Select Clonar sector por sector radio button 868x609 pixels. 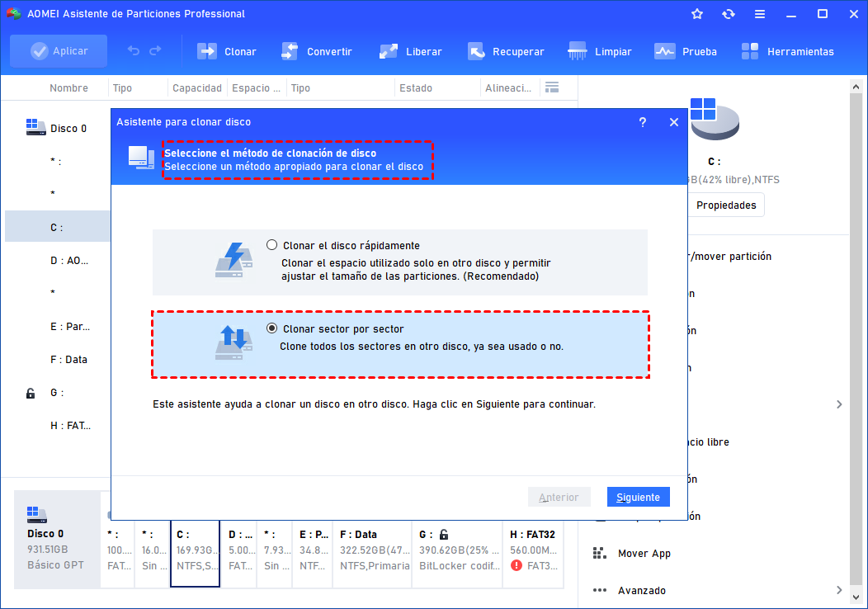[x=271, y=328]
